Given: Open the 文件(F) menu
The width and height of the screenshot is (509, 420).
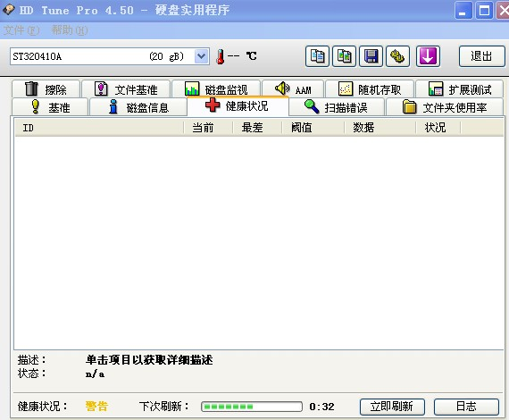Looking at the screenshot, I should tap(21, 30).
